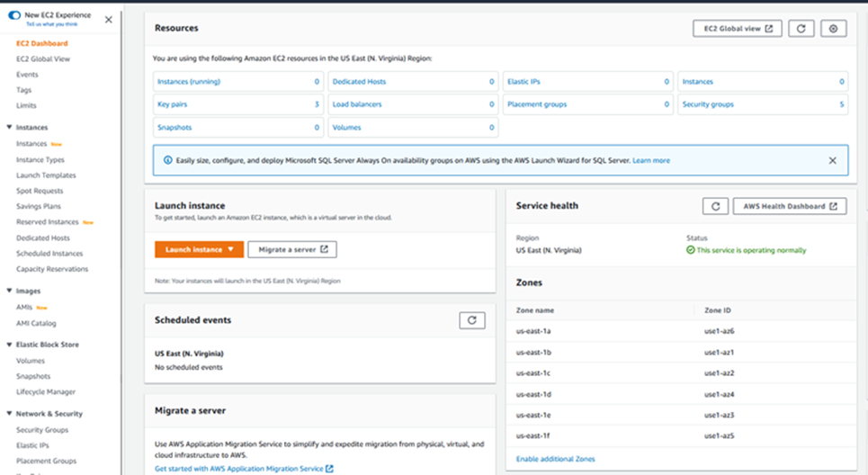868x475 pixels.
Task: Open Instance Types in sidebar
Action: click(x=40, y=159)
